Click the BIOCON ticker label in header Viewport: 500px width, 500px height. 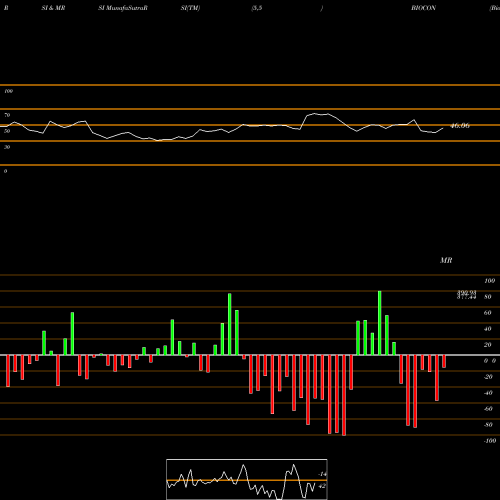(x=423, y=8)
